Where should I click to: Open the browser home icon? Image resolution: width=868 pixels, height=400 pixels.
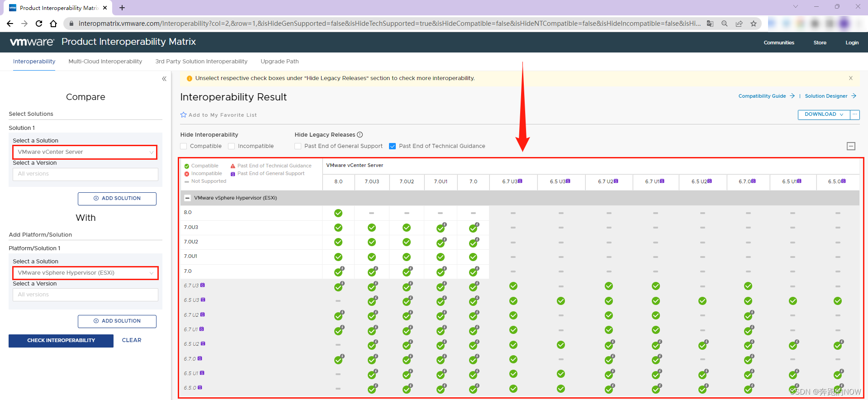click(x=53, y=24)
